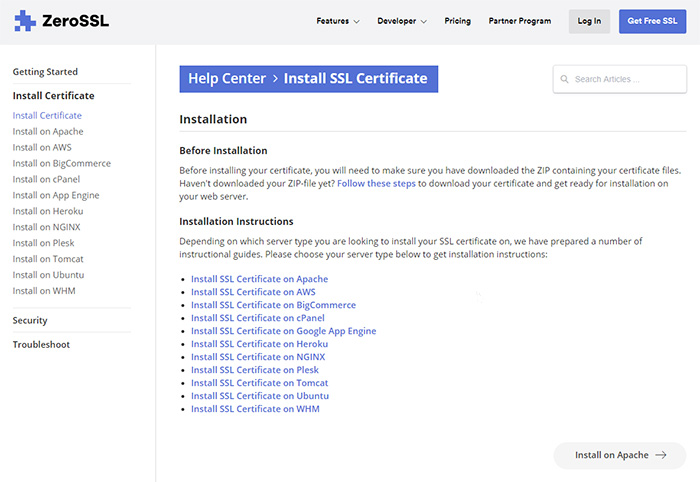
Task: Open Install SSL Certificate on BigCommerce link
Action: (x=273, y=305)
